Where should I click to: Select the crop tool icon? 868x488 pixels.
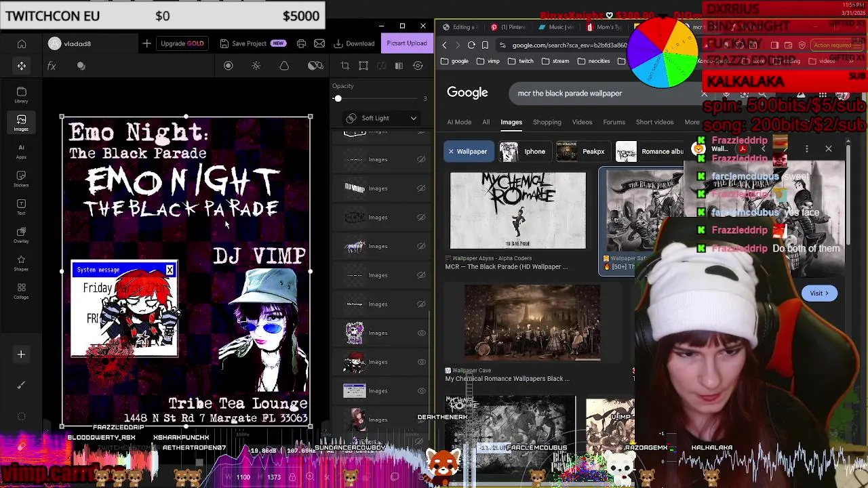coord(345,66)
